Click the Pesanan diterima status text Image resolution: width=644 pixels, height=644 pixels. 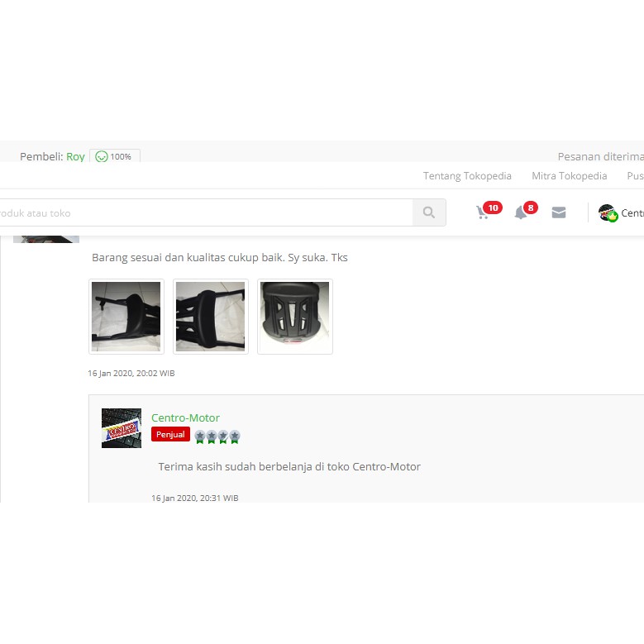[x=600, y=156]
